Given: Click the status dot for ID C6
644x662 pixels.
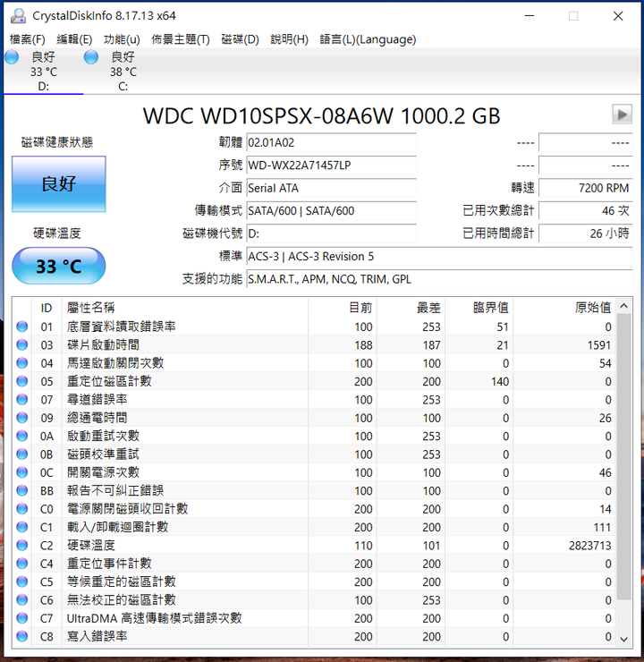Looking at the screenshot, I should coord(22,600).
